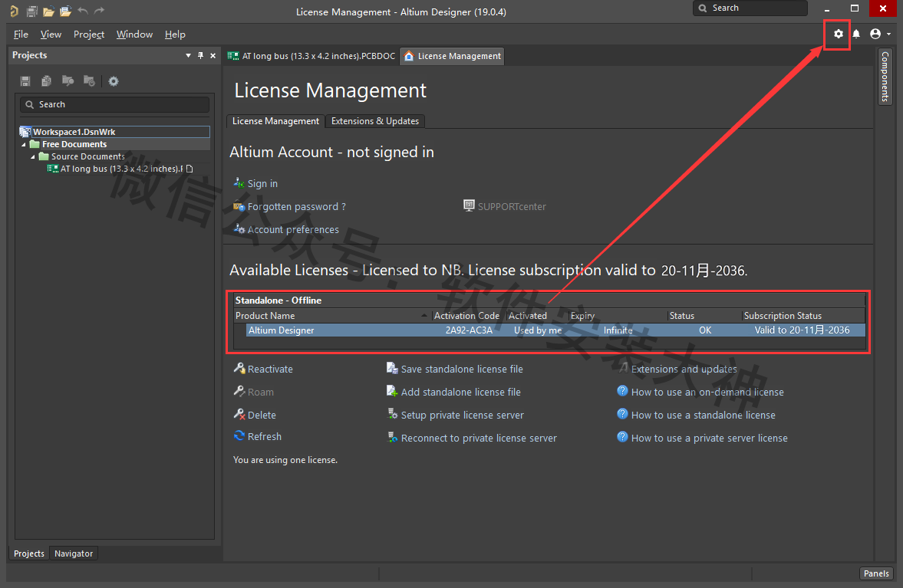Viewport: 903px width, 588px height.
Task: Click the Reactivate license icon
Action: click(x=239, y=369)
